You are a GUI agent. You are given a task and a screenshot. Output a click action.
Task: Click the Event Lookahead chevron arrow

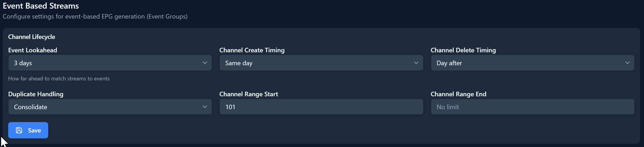(205, 63)
